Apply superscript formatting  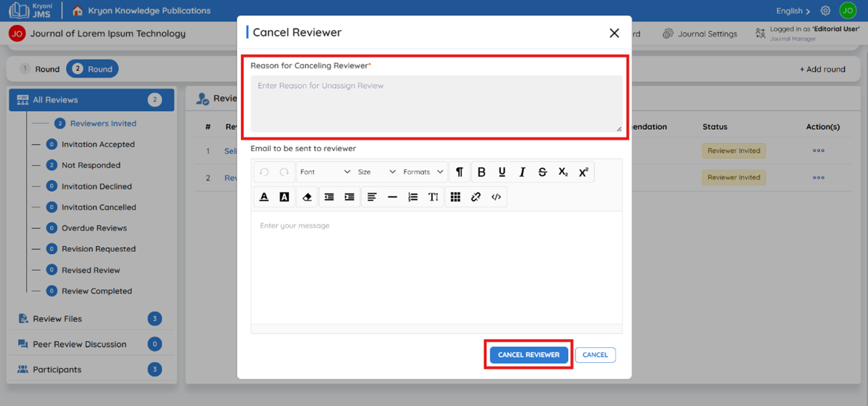[x=584, y=172]
